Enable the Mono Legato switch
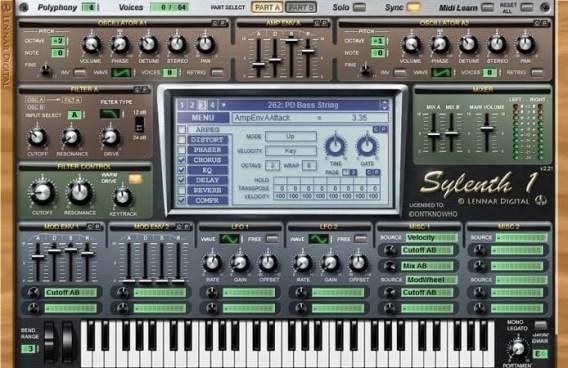The height and width of the screenshot is (368, 568). click(x=540, y=325)
